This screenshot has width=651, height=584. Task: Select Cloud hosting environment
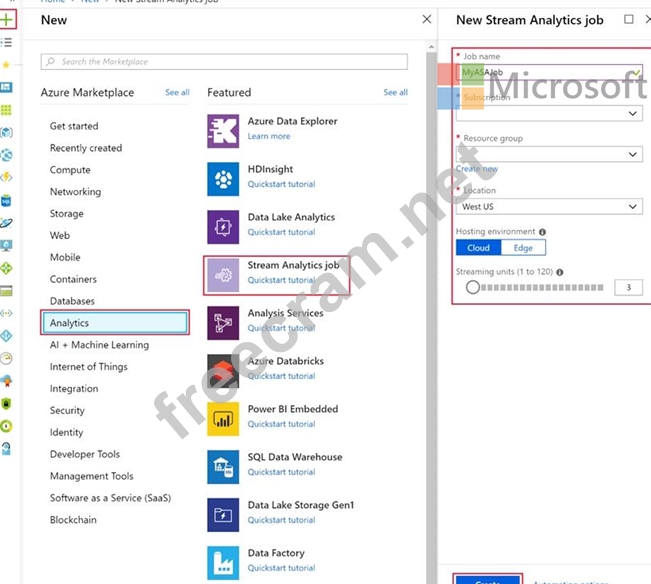pyautogui.click(x=478, y=248)
